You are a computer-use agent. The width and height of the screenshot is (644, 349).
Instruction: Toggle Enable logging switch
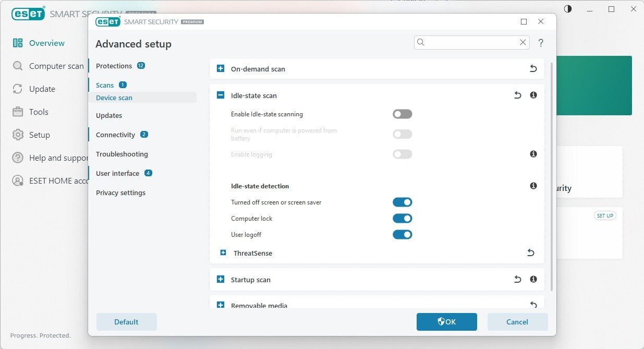[x=403, y=154]
